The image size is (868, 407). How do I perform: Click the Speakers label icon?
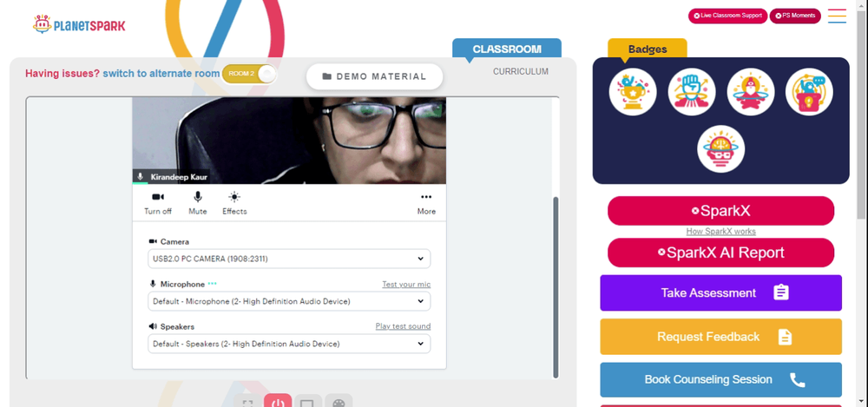153,326
